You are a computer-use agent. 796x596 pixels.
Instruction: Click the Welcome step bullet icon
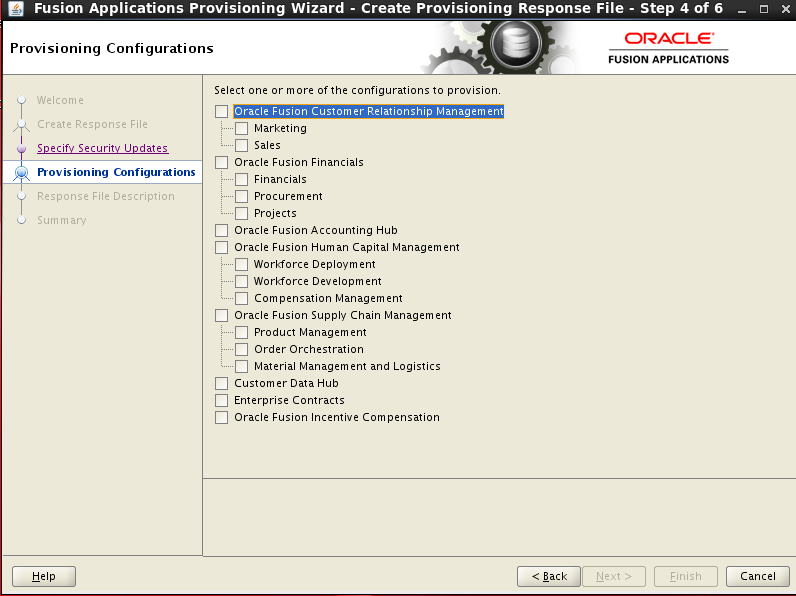(x=21, y=100)
